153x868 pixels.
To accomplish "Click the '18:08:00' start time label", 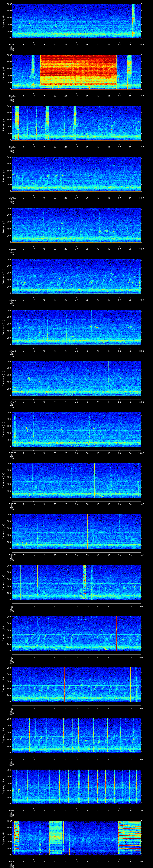I will (x=12, y=402).
